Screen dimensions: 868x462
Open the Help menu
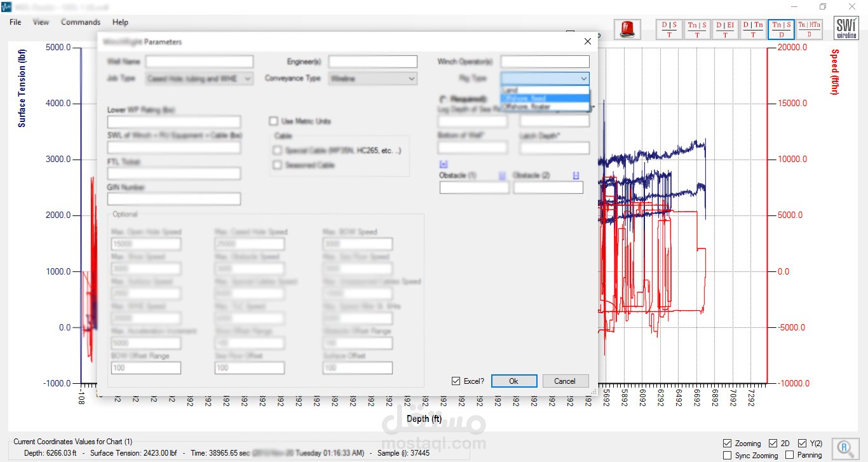(120, 22)
